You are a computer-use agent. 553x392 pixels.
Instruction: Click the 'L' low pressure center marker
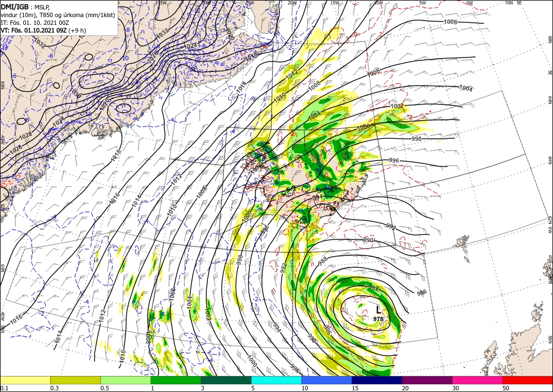[378, 310]
